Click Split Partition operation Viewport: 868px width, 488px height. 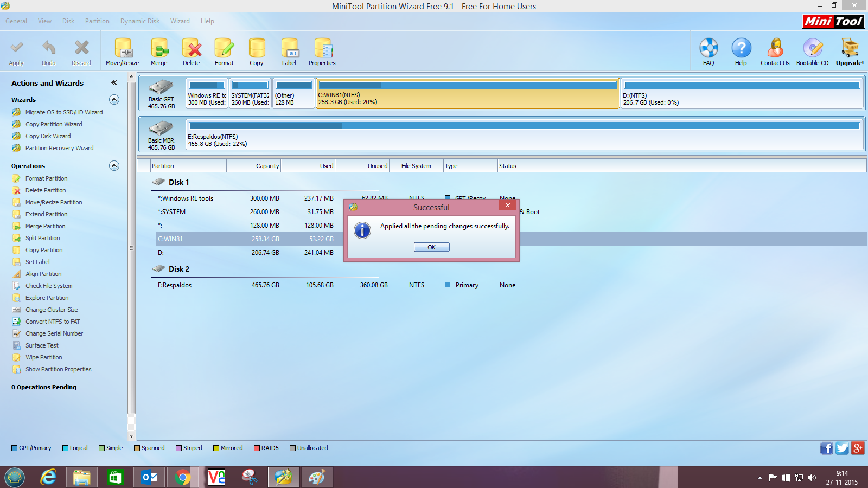[42, 238]
